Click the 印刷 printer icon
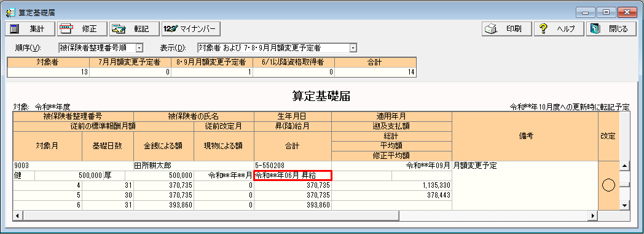Image resolution: width=644 pixels, height=234 pixels. point(492,29)
